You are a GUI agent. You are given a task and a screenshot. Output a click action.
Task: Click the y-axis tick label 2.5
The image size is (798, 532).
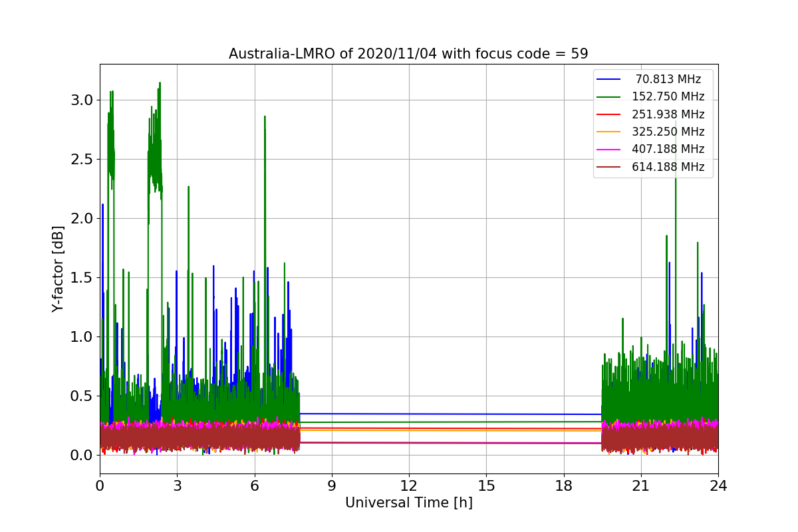point(82,159)
